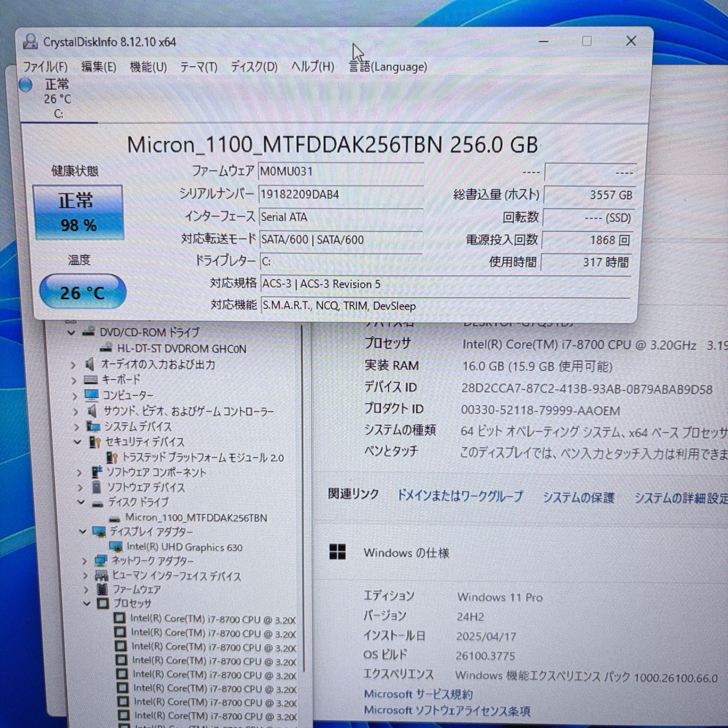The image size is (728, 728).
Task: Click the firmware field M0MU031
Action: coord(341,172)
